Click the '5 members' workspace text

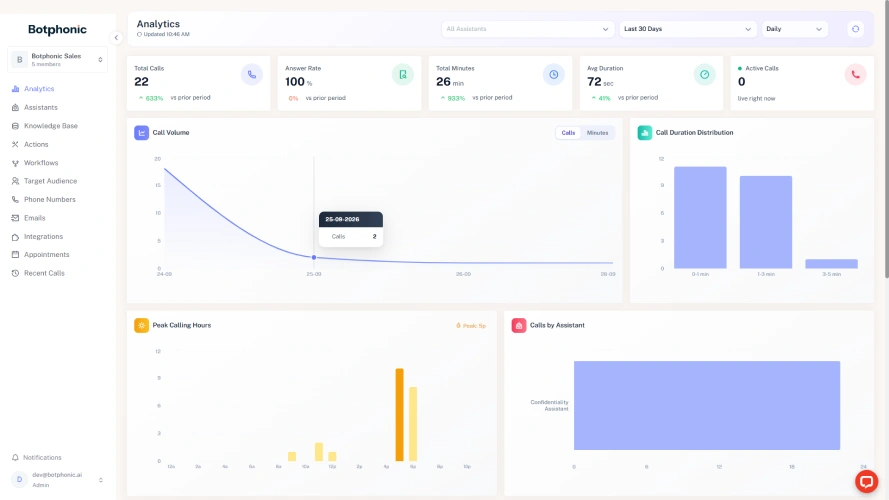(46, 65)
